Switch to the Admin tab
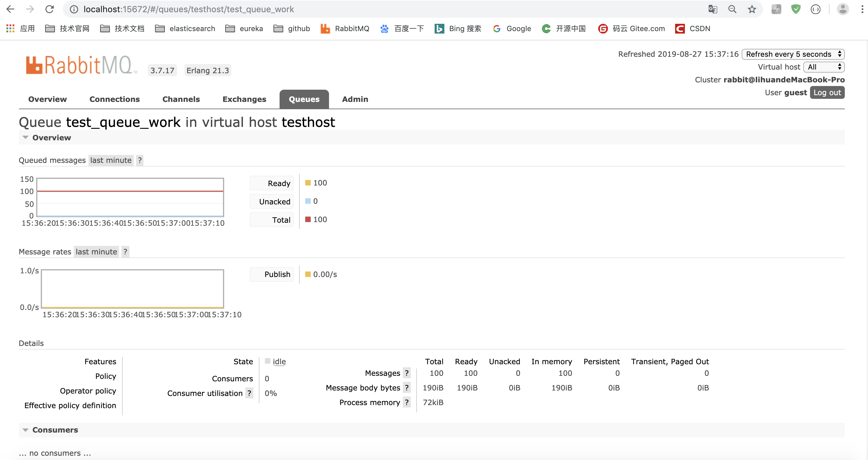The height and width of the screenshot is (460, 868). pos(355,99)
